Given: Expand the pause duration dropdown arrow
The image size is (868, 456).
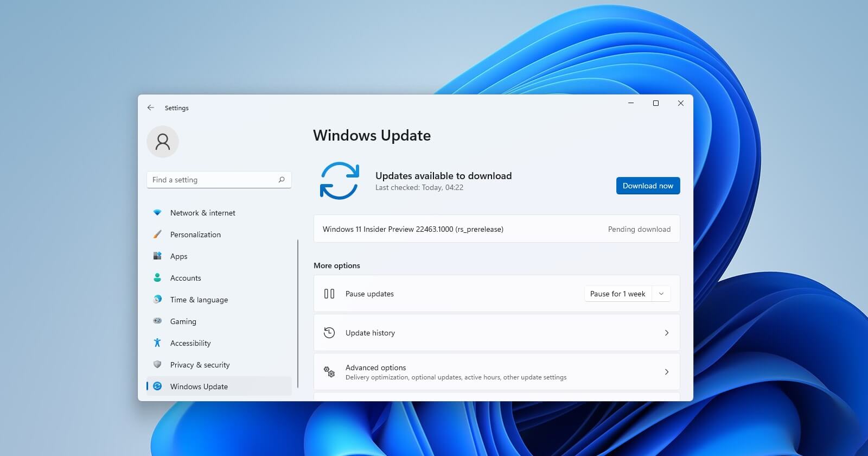Looking at the screenshot, I should click(661, 294).
